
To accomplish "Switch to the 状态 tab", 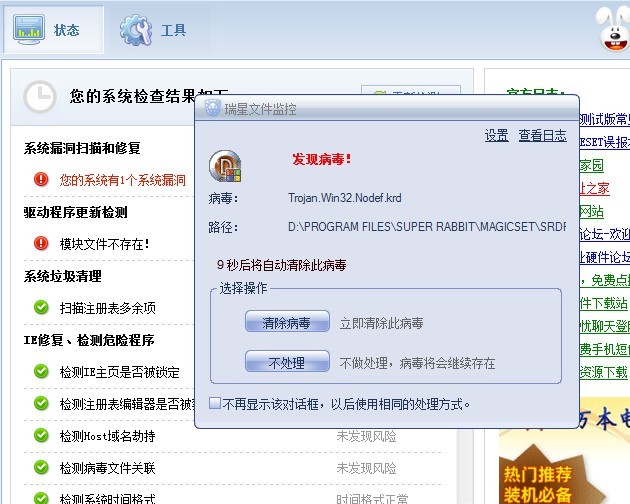I will pyautogui.click(x=53, y=30).
